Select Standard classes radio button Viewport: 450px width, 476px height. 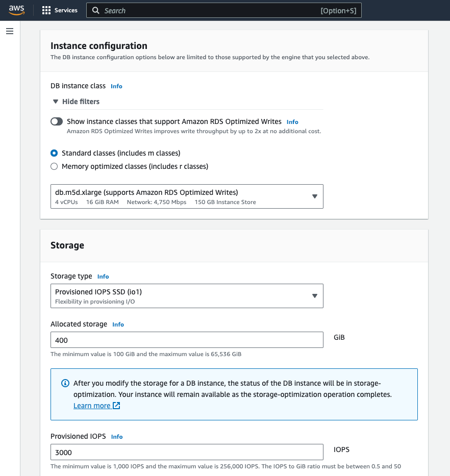coord(54,153)
